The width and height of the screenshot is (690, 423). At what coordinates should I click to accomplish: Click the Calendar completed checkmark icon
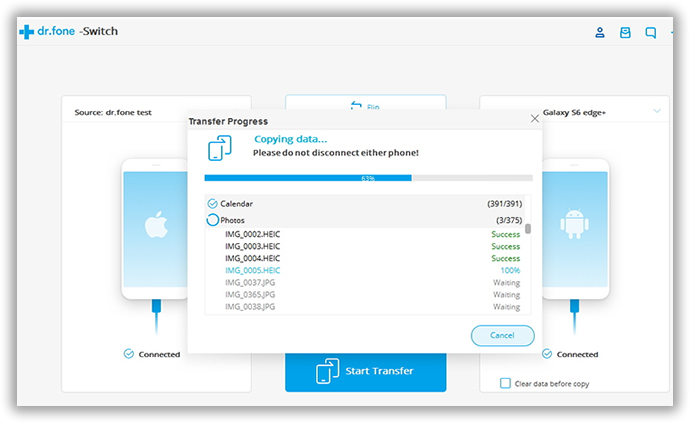[213, 203]
